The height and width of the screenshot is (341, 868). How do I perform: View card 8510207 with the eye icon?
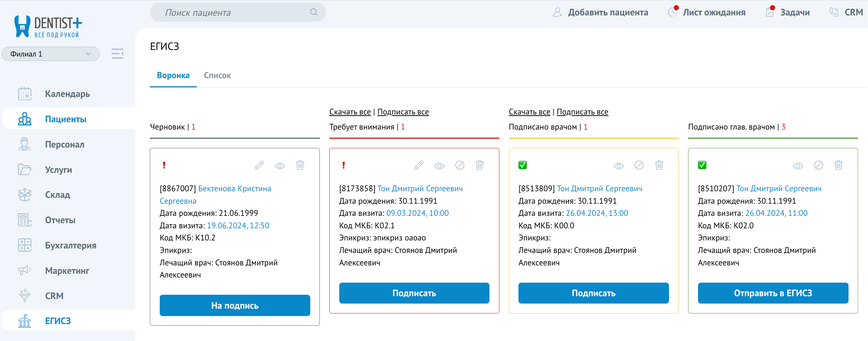click(798, 166)
